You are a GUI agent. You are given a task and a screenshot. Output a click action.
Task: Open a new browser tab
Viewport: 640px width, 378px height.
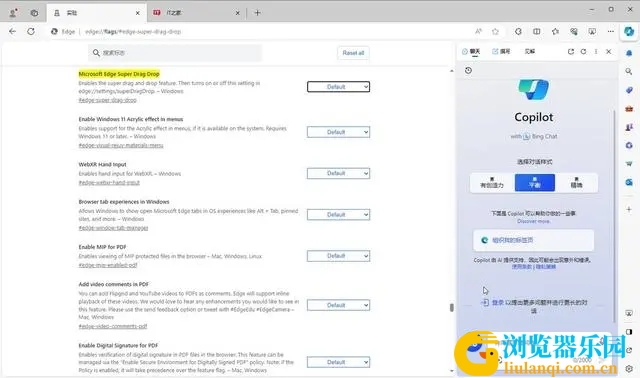(257, 13)
